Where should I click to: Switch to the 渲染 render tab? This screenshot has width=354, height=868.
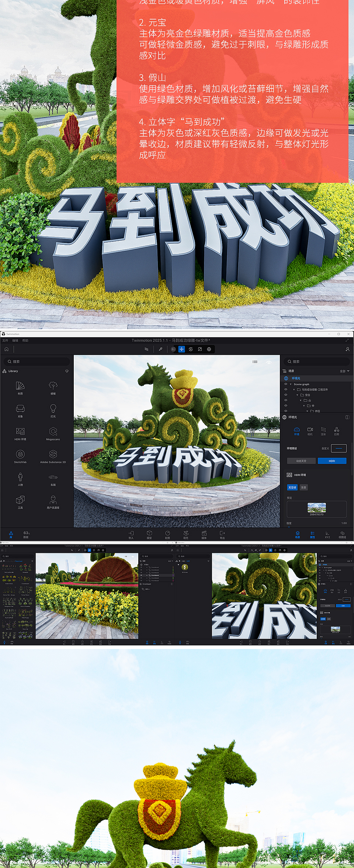coord(323,431)
